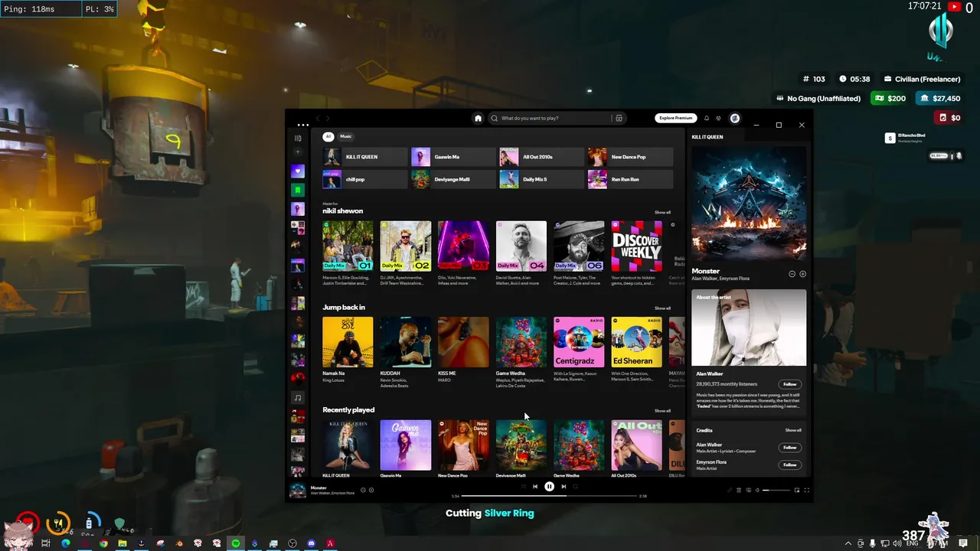Open Run Run Run shortcut tile

(x=630, y=179)
